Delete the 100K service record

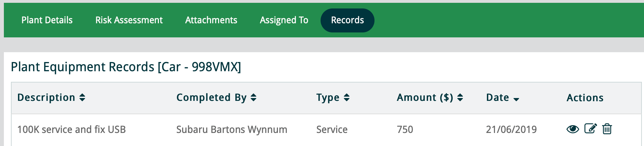[x=607, y=129]
